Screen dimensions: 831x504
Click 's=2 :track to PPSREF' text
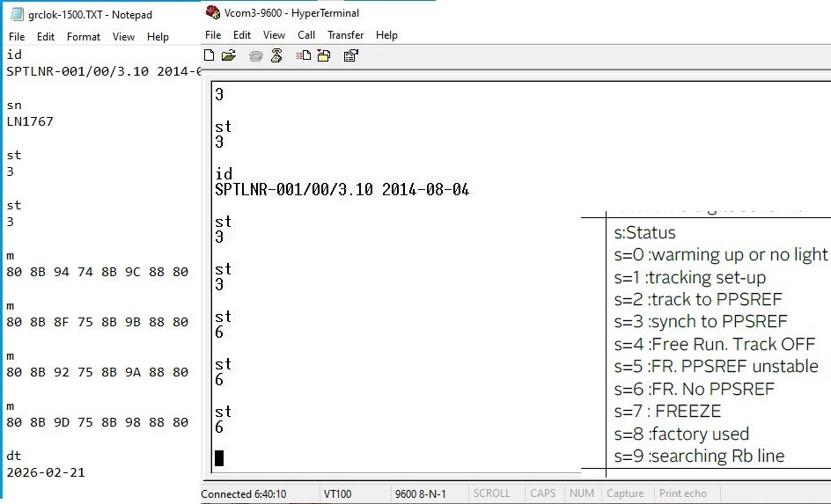tap(698, 299)
